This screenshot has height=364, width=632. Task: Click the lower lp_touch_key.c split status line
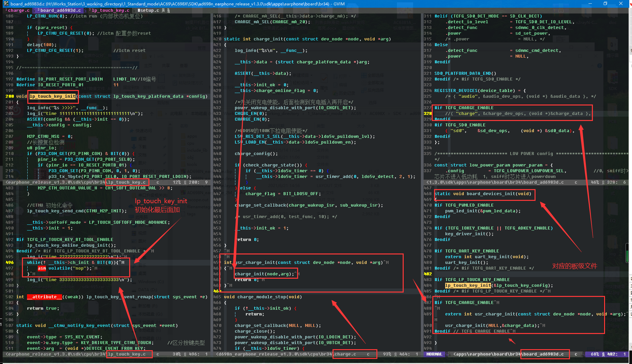point(108,354)
